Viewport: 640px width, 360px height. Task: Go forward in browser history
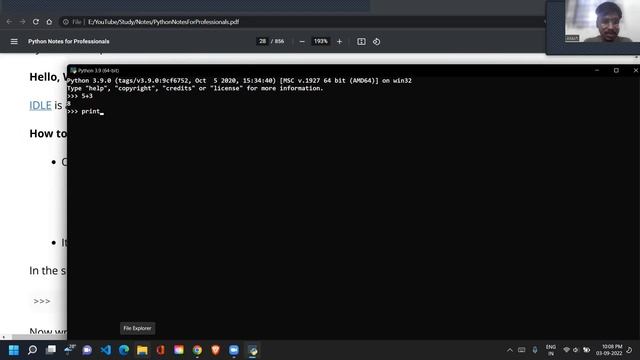(x=22, y=22)
